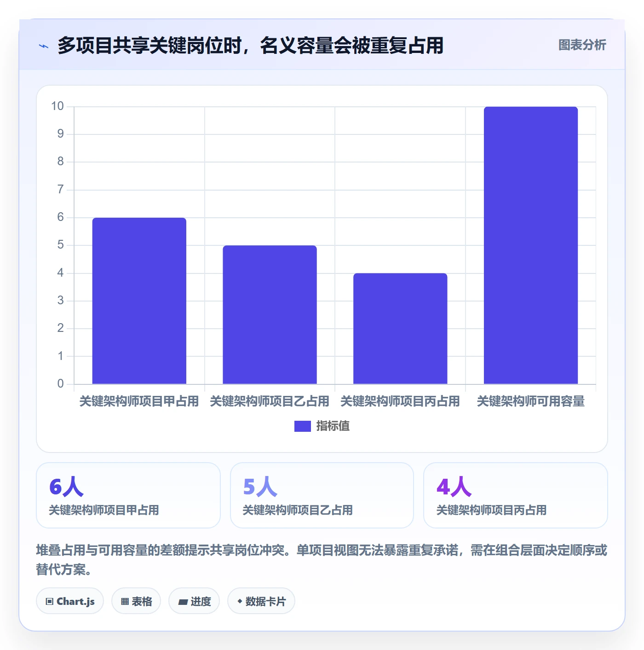Click the y-axis value 5
644x650 pixels.
61,245
